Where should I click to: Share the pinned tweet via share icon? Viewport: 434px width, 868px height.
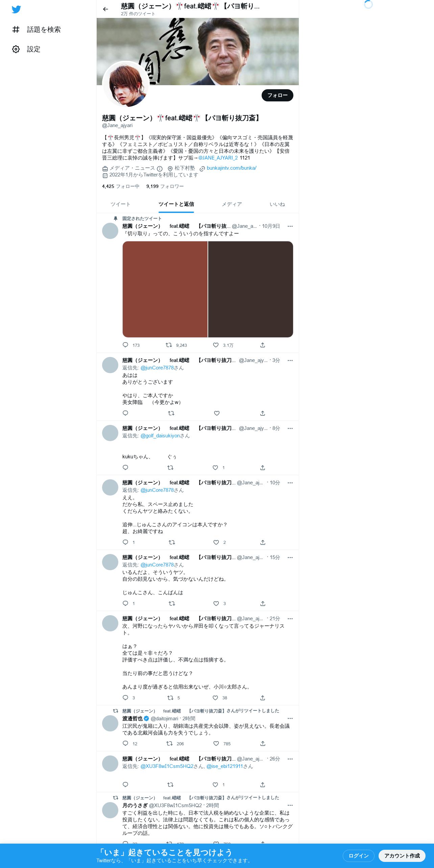point(263,345)
